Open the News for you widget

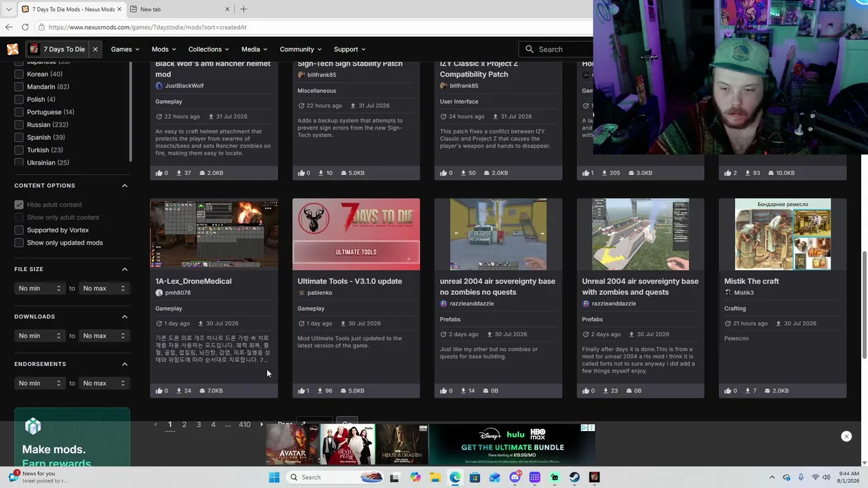37,476
